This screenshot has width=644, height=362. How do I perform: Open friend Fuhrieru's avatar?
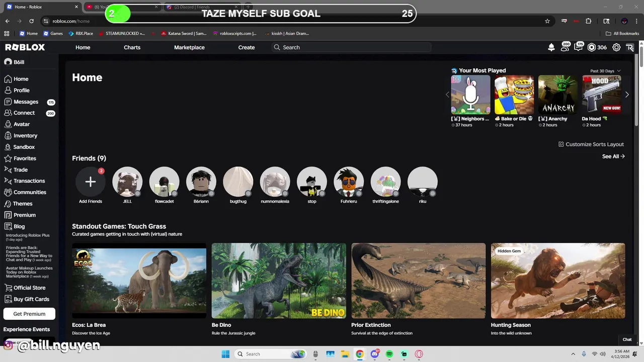click(349, 182)
